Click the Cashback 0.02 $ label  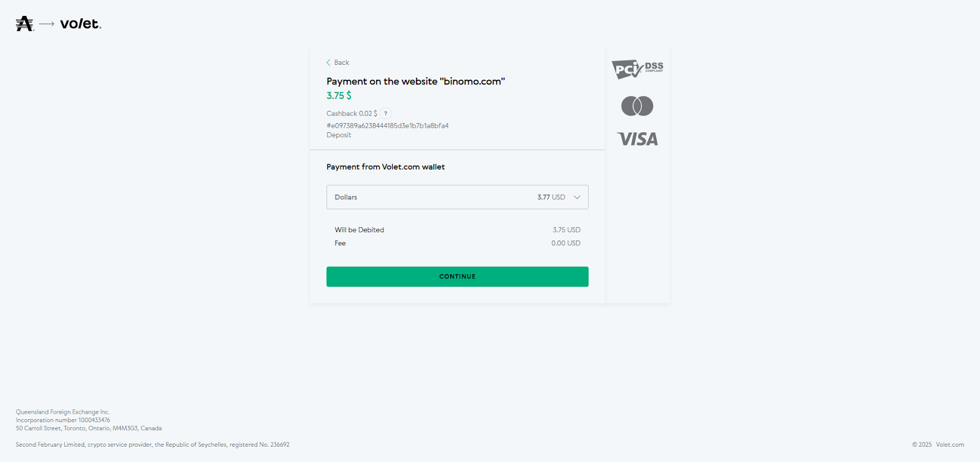tap(352, 113)
